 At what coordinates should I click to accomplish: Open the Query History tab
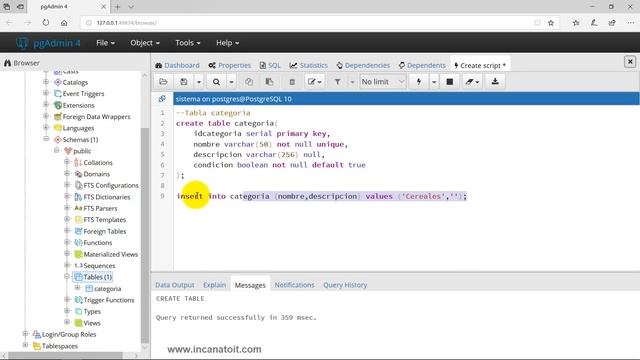(345, 285)
